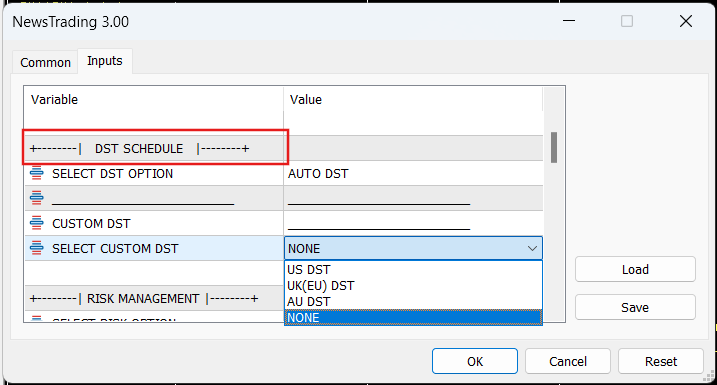Edit the AUTO DST value field

pyautogui.click(x=413, y=173)
